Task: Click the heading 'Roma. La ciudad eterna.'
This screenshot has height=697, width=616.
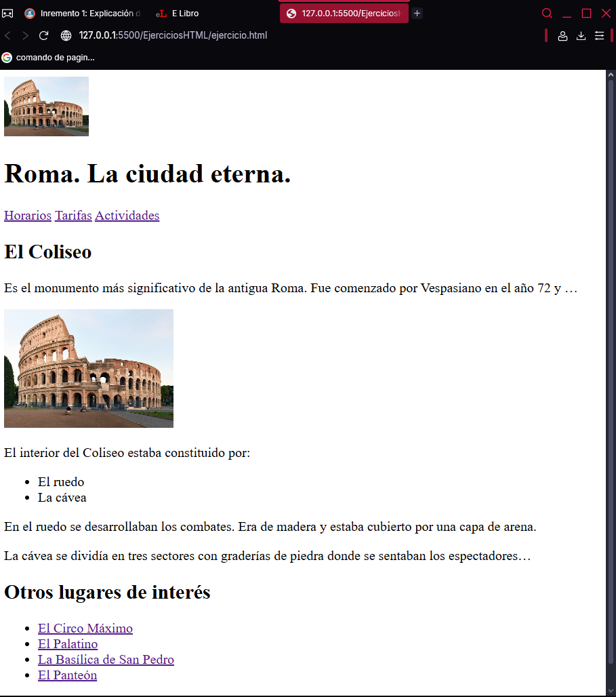Action: pos(148,174)
